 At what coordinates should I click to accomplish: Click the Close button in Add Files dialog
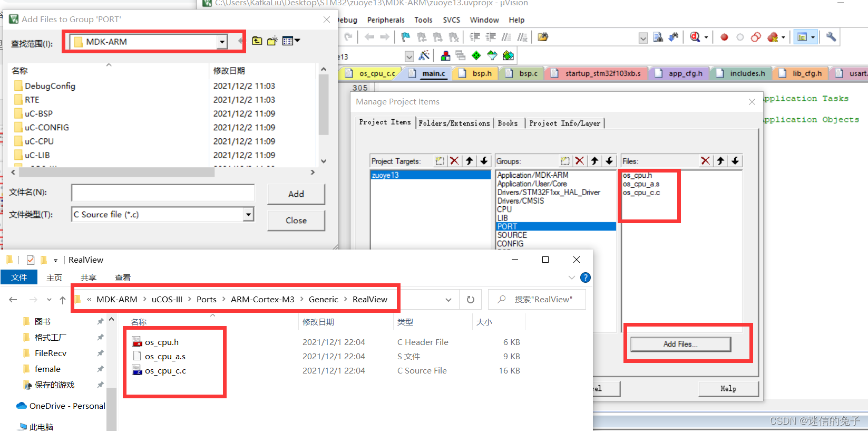[296, 221]
